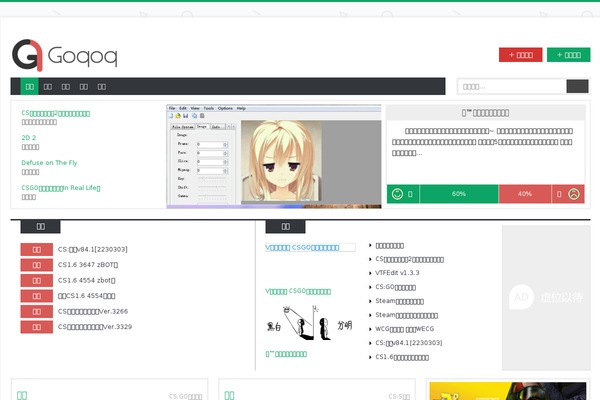Open the 'Defuse on The Fly' link
The image size is (600, 400).
click(x=49, y=163)
